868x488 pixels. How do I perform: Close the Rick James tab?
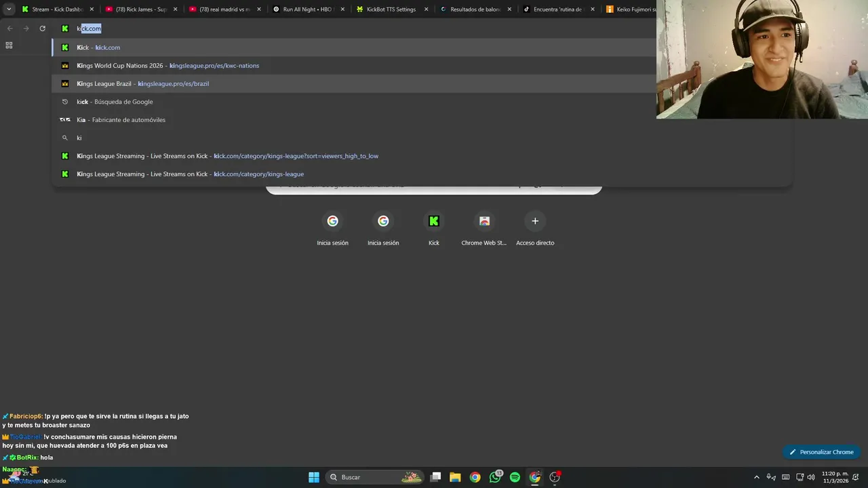click(175, 9)
